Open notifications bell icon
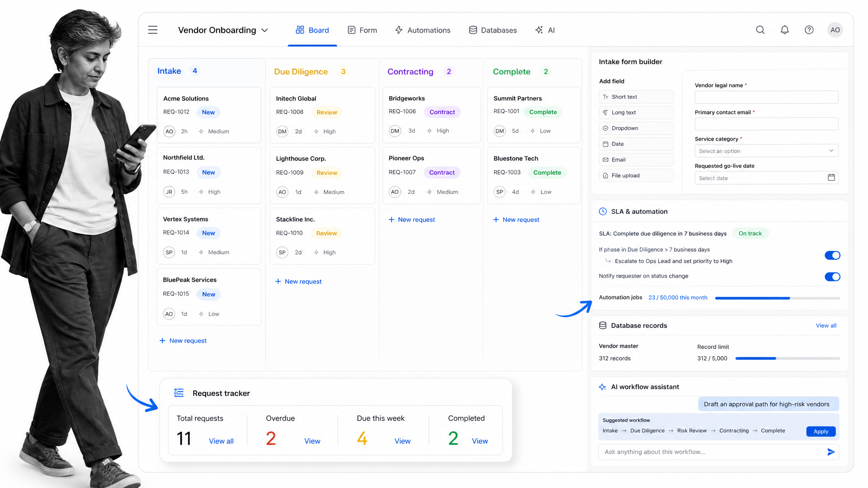868x488 pixels. coord(785,30)
